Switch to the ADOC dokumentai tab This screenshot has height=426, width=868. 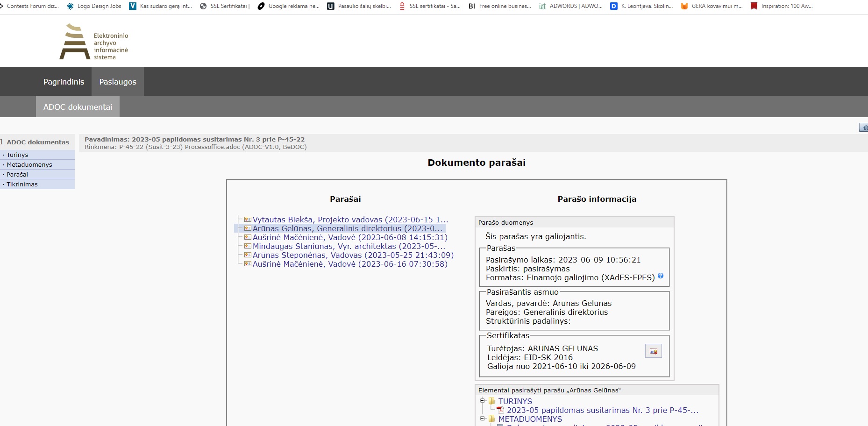click(78, 107)
